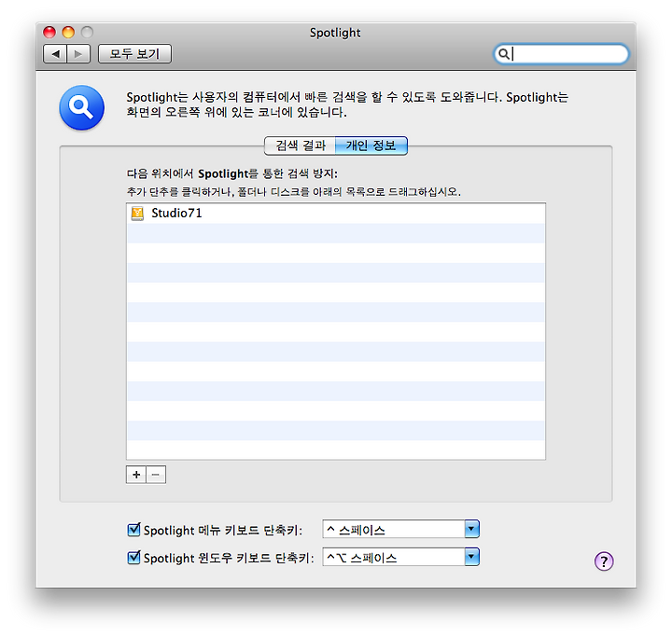Toggle Spotlight 윈도우 키보드 단축키 checkbox

click(x=133, y=558)
